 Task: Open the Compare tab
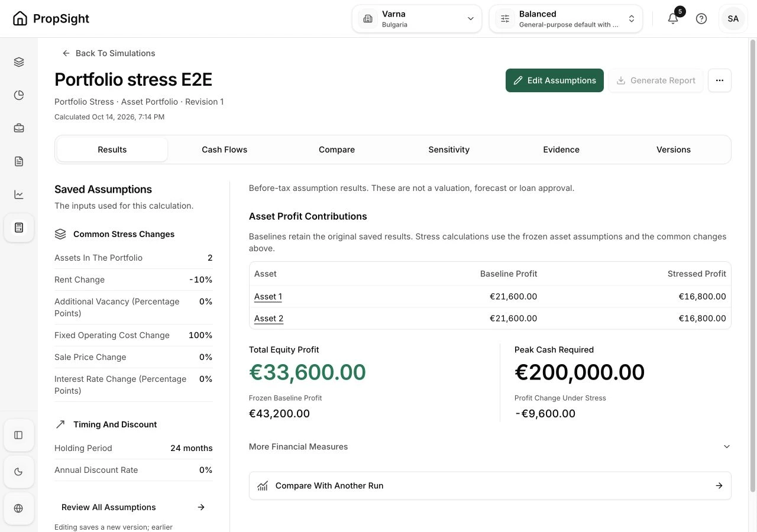[337, 150]
